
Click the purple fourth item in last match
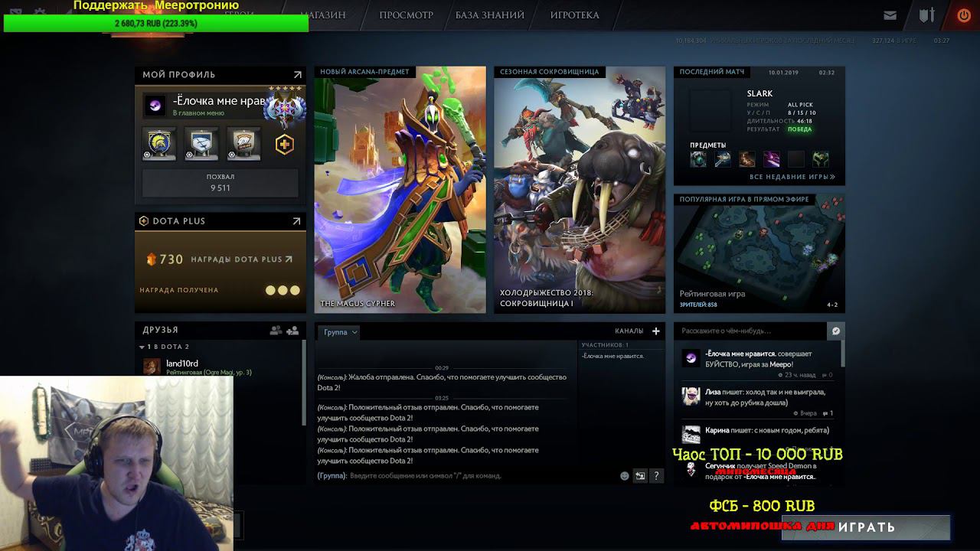[772, 159]
